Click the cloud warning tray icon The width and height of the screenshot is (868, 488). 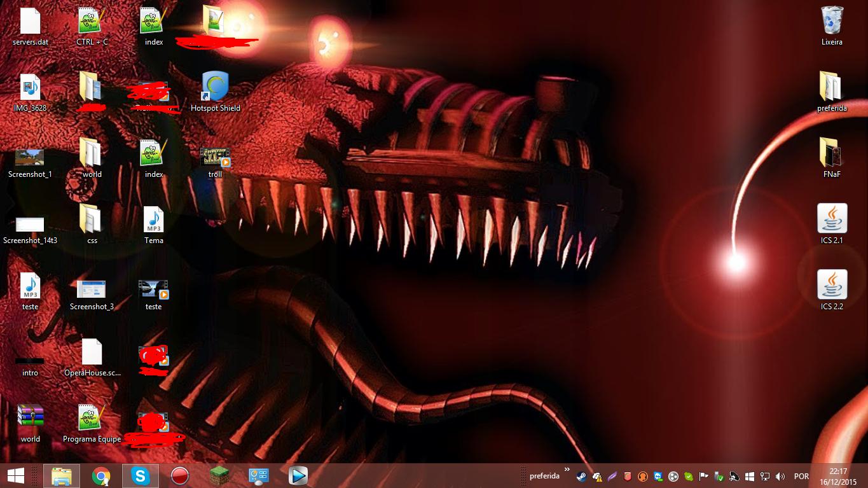click(x=596, y=476)
